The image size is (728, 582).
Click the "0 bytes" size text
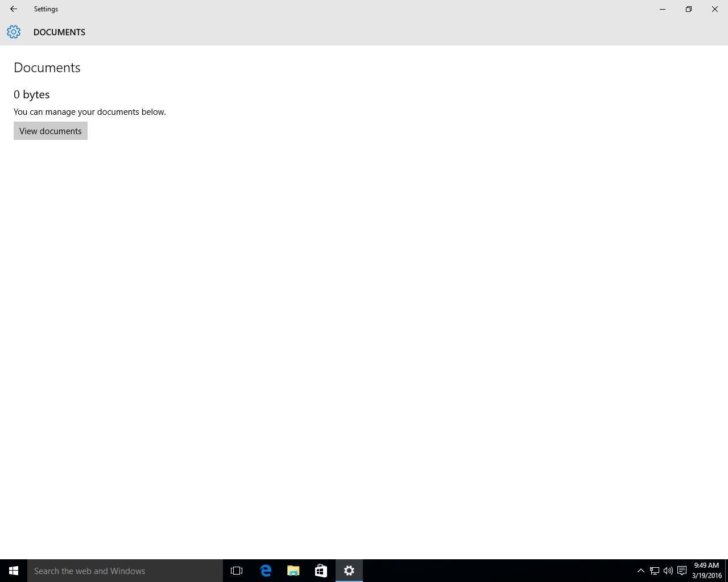pos(32,94)
